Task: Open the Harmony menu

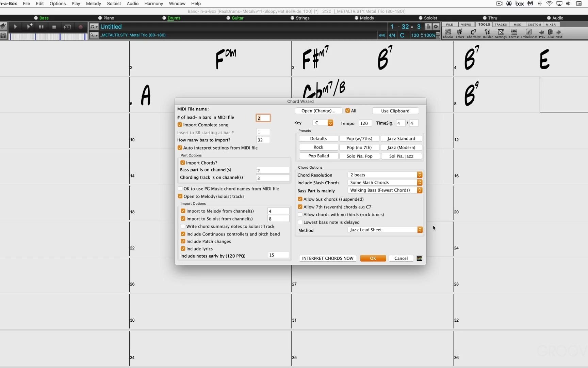Action: click(x=153, y=3)
